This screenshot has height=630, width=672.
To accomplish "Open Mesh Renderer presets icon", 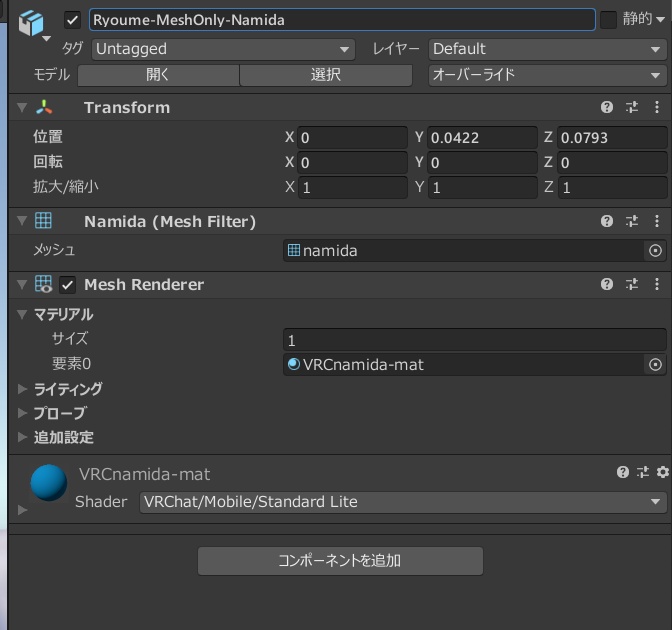I will click(632, 284).
